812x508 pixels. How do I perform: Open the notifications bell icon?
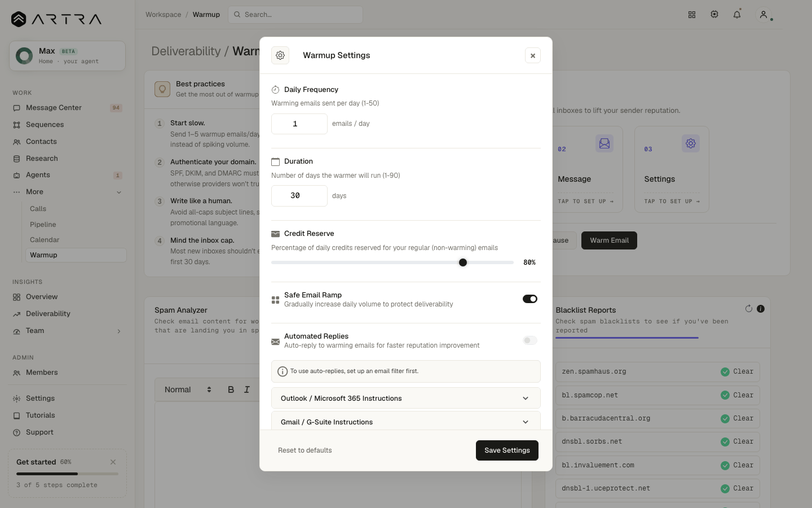coord(737,15)
